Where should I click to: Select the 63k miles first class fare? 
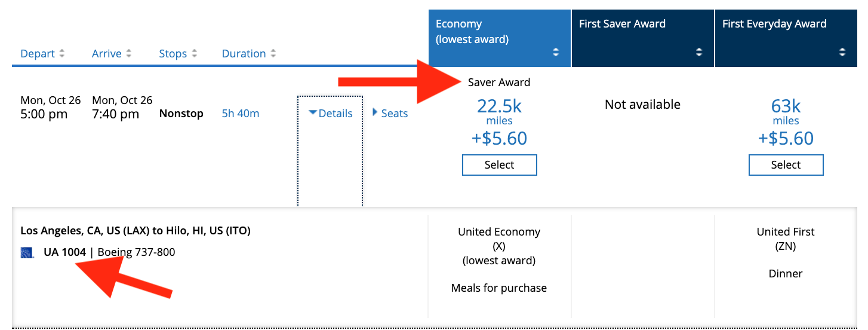click(786, 165)
